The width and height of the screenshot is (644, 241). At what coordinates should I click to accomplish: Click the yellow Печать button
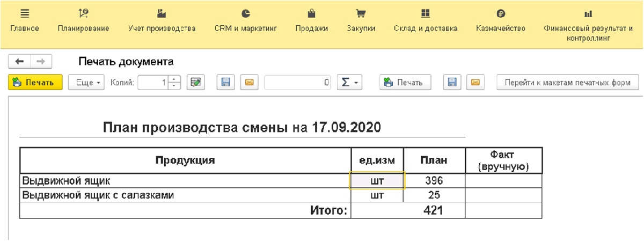pyautogui.click(x=35, y=83)
